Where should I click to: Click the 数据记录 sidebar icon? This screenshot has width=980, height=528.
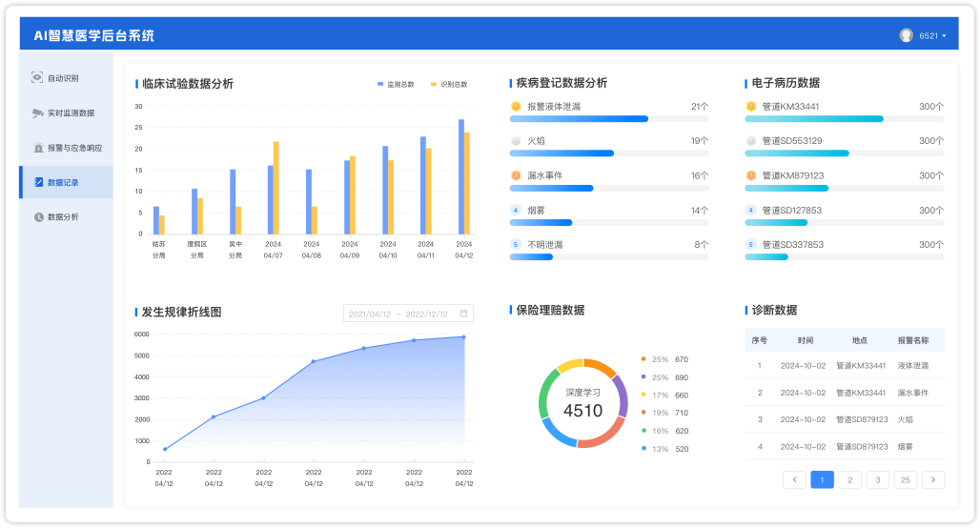39,182
